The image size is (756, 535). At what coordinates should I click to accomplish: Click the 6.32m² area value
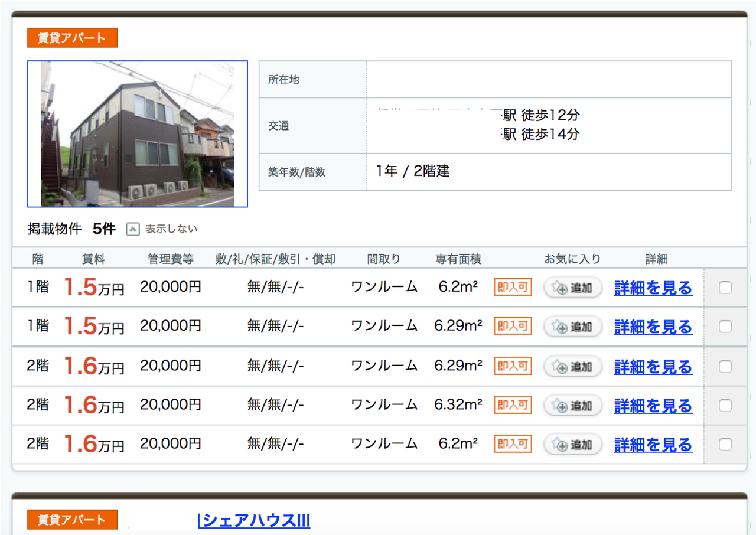tap(458, 404)
